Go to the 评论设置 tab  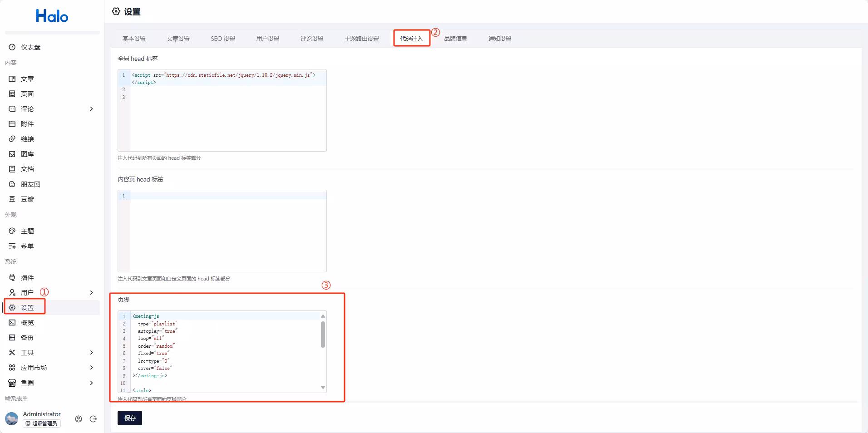(312, 39)
